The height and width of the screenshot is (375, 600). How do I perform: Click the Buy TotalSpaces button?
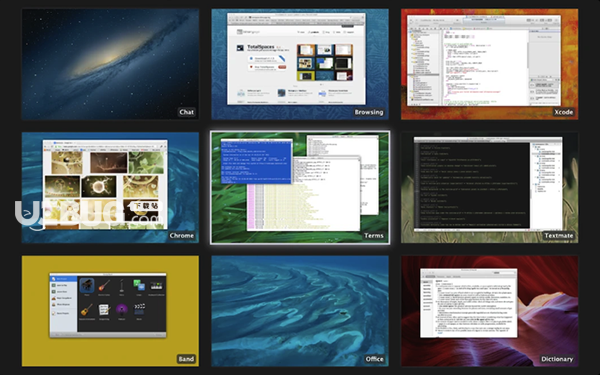pyautogui.click(x=266, y=67)
